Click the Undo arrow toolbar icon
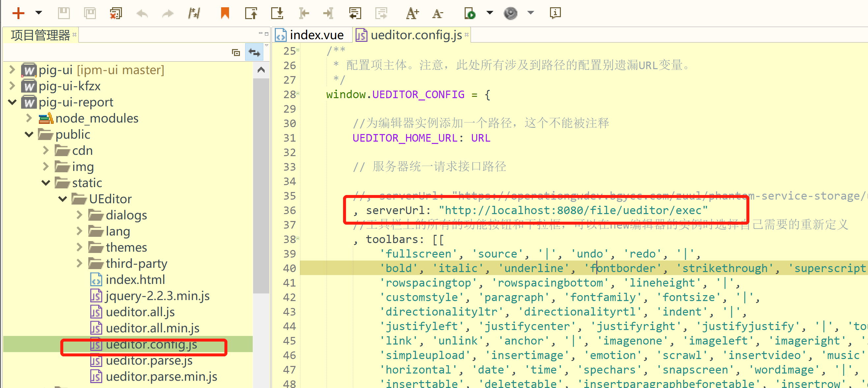This screenshot has height=388, width=868. click(x=142, y=14)
